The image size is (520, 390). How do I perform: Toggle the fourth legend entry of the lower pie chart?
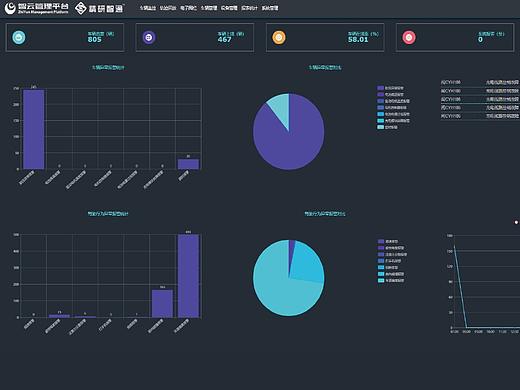(x=390, y=261)
